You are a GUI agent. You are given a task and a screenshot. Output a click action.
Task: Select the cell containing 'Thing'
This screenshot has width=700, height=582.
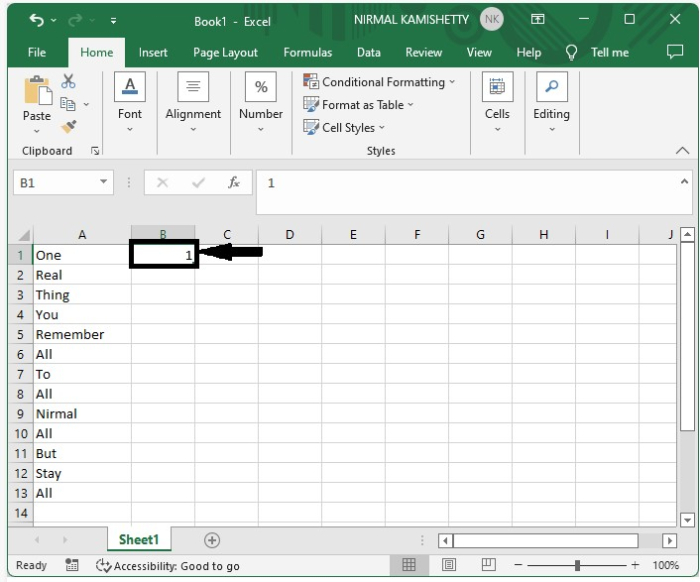coord(83,295)
